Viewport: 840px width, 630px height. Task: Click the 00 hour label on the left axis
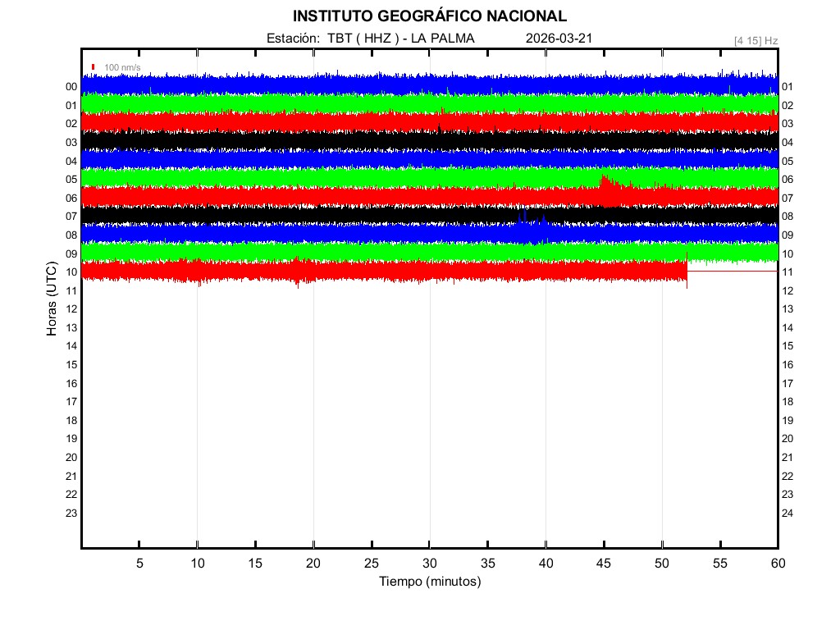click(x=71, y=87)
